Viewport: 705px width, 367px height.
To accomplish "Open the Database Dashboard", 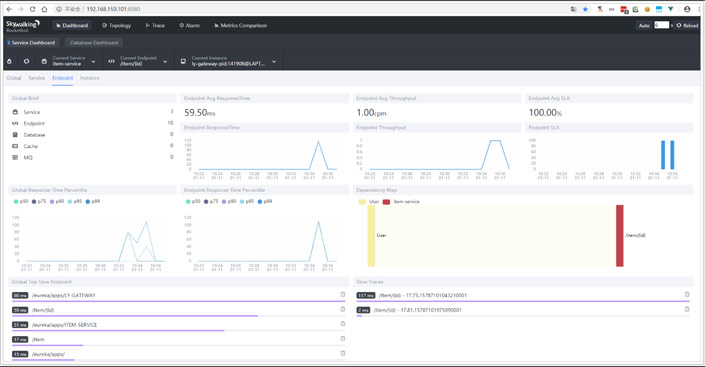I will point(94,43).
